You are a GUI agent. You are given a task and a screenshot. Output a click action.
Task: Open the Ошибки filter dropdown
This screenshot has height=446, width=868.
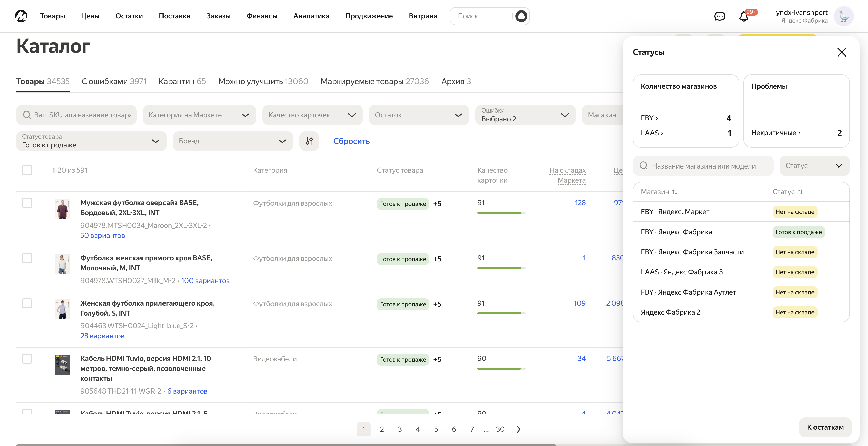[525, 115]
